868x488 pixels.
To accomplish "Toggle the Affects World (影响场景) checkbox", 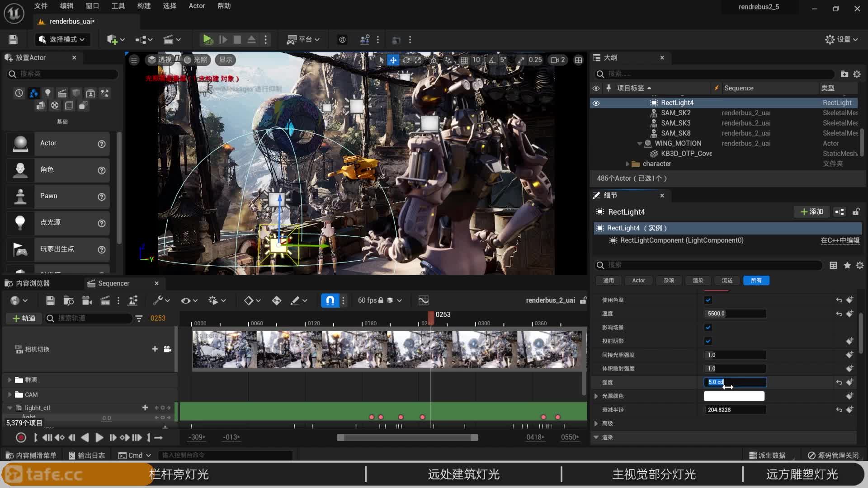I will [708, 327].
